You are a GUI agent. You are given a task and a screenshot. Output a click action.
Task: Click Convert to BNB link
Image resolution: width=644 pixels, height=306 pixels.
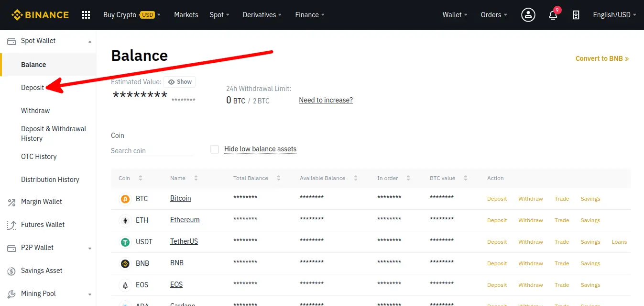602,58
